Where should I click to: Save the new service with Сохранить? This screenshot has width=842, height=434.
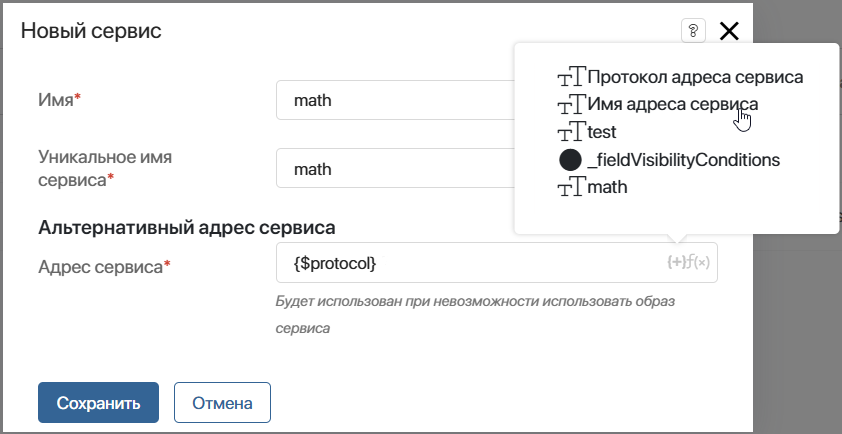(x=98, y=403)
